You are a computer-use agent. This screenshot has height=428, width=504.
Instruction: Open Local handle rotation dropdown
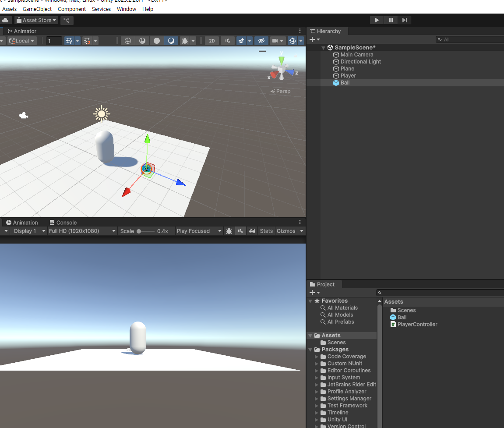click(22, 41)
